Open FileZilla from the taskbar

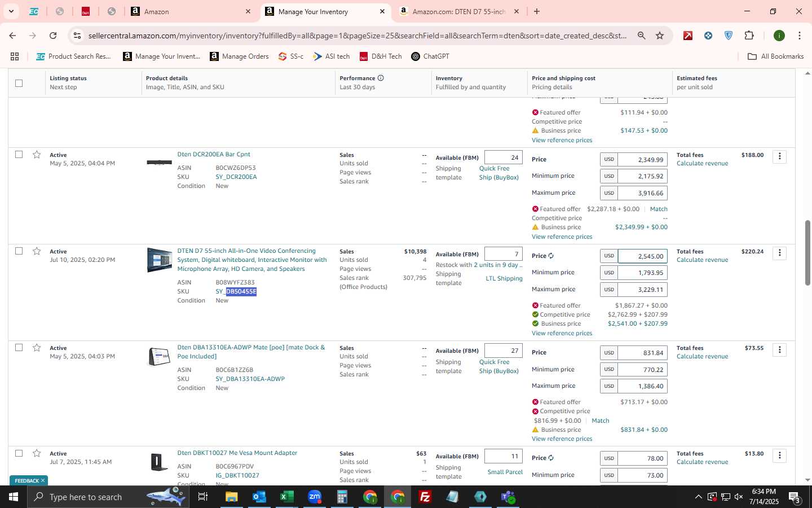click(425, 497)
